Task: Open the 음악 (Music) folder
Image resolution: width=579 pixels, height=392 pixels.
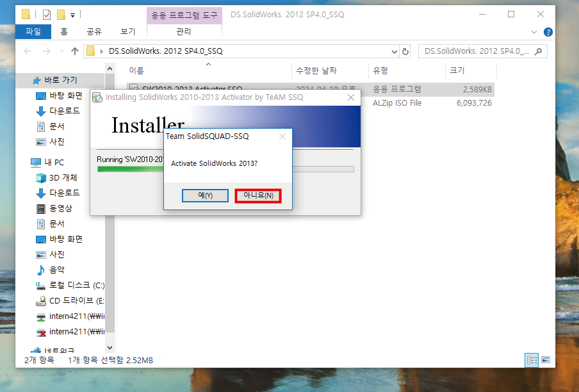Action: click(x=57, y=270)
